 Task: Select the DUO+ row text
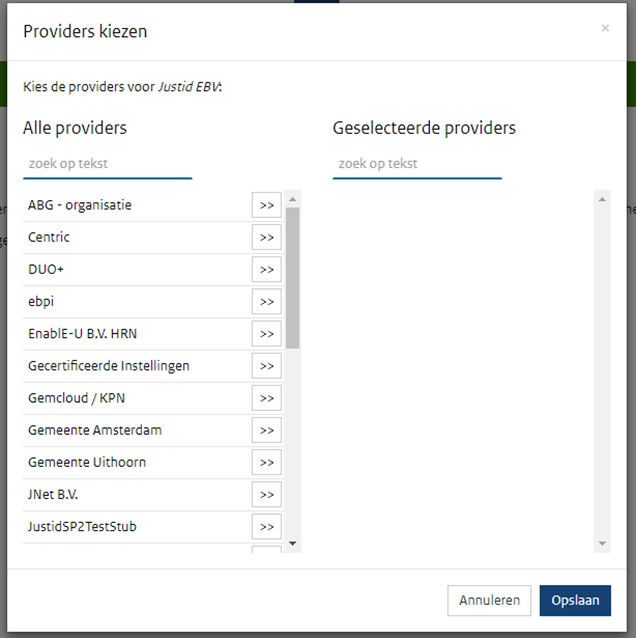click(46, 269)
